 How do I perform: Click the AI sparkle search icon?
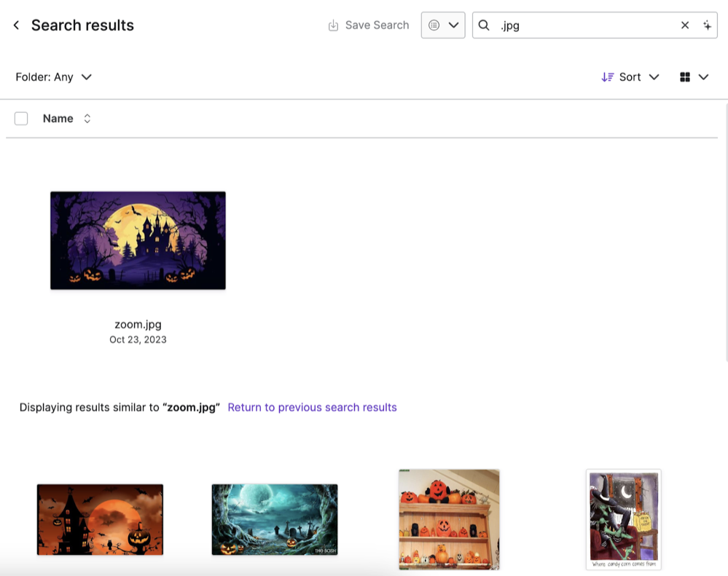click(707, 25)
